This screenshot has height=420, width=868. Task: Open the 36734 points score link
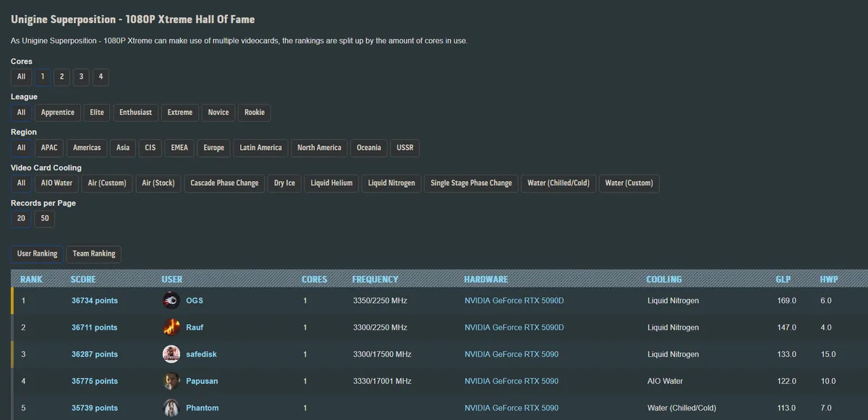(94, 301)
